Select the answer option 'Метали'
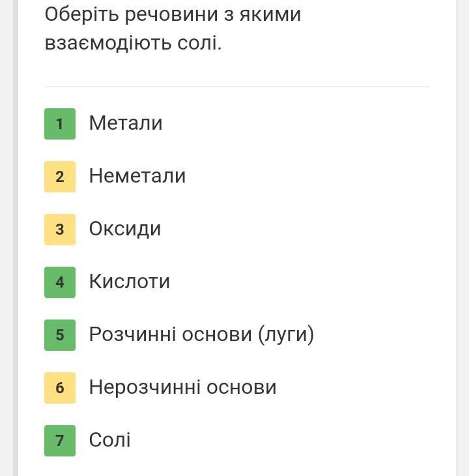The height and width of the screenshot is (476, 469). coord(126,123)
